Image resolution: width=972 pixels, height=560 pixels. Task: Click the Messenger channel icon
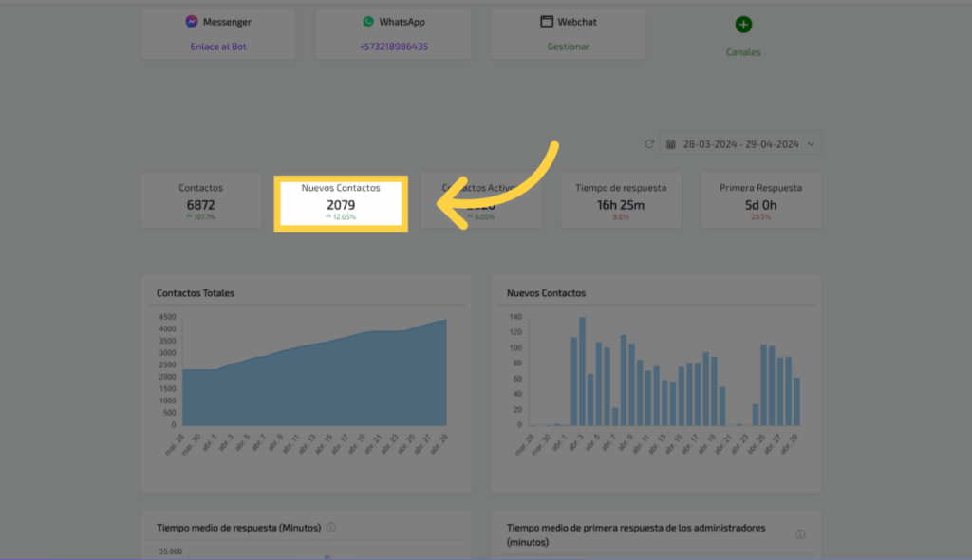pyautogui.click(x=192, y=21)
